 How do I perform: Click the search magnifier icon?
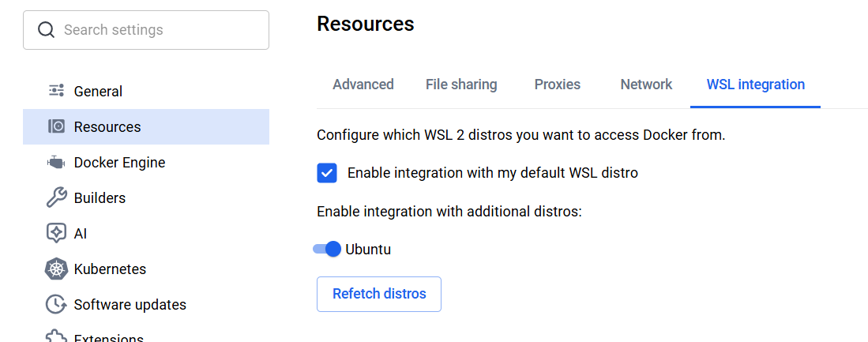[47, 30]
